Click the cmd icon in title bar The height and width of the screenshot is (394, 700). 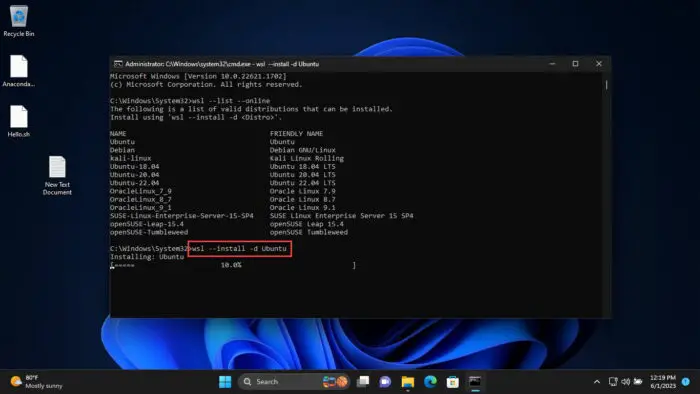[118, 64]
